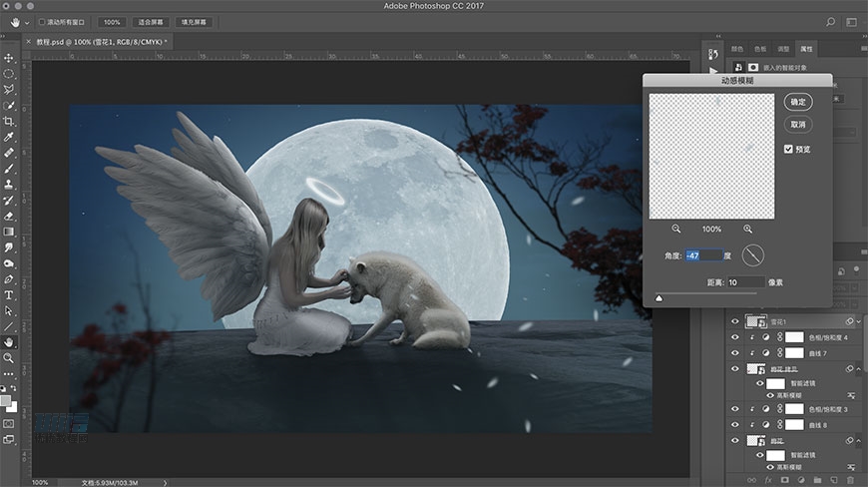Open the extra tools ellipsis menu
The width and height of the screenshot is (868, 487).
coord(9,374)
